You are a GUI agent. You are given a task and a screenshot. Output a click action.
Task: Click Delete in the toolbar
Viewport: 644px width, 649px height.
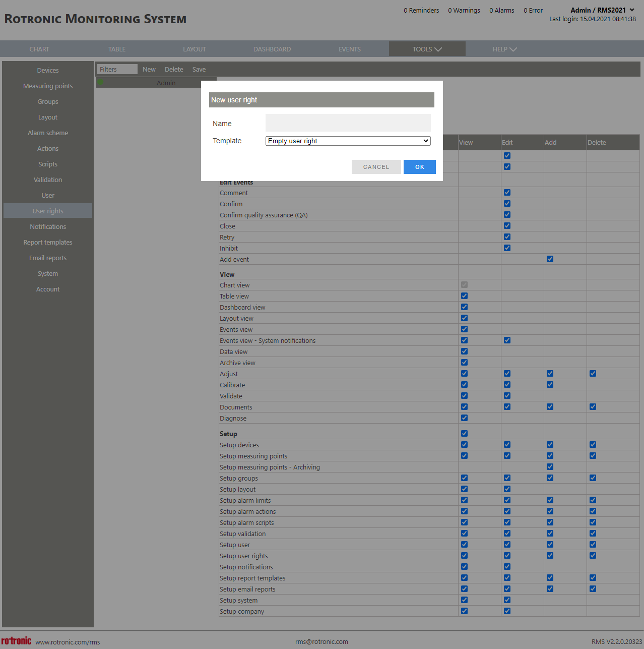(x=174, y=69)
